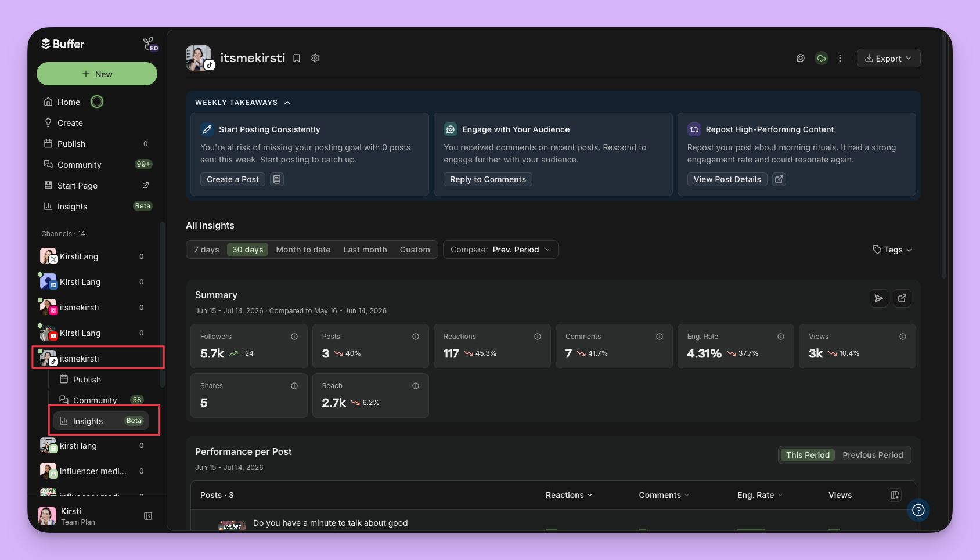Select Last month range
Screen dimensions: 980x560
coord(365,250)
